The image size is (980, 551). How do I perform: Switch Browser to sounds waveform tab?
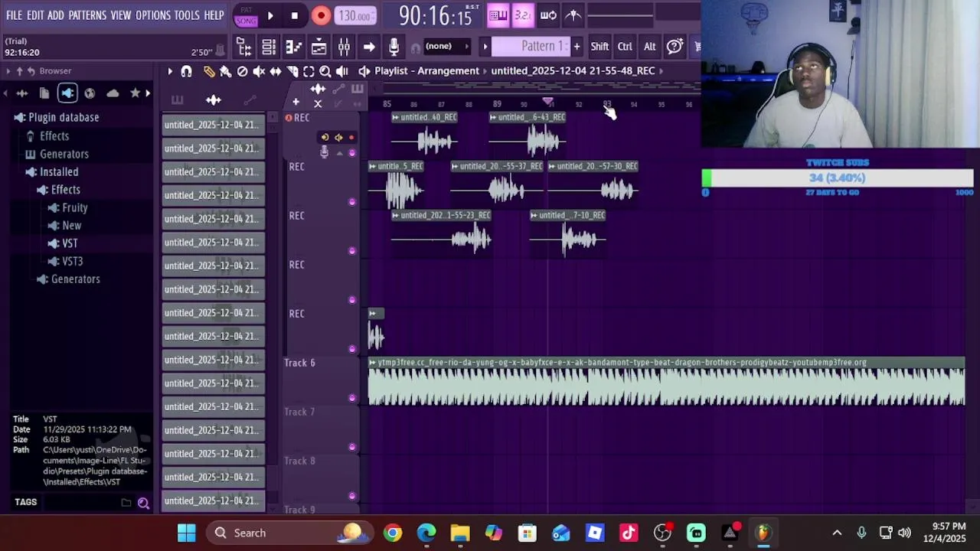[22, 93]
